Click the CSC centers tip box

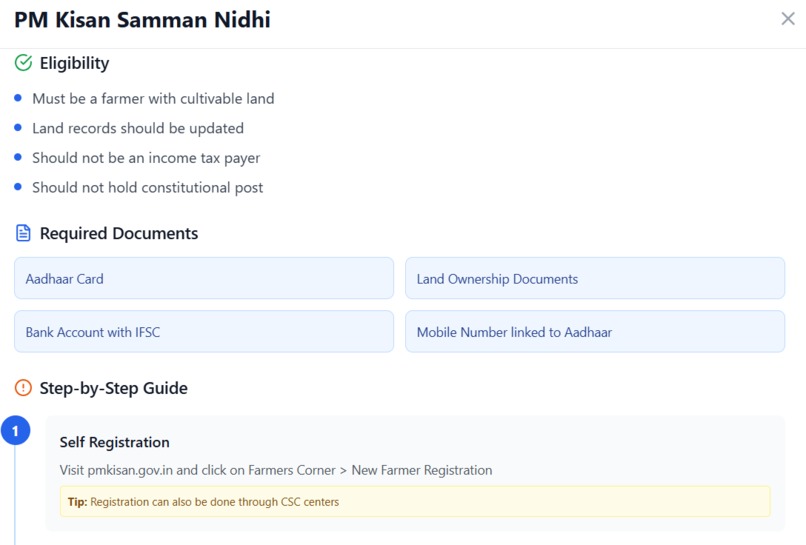tap(415, 501)
